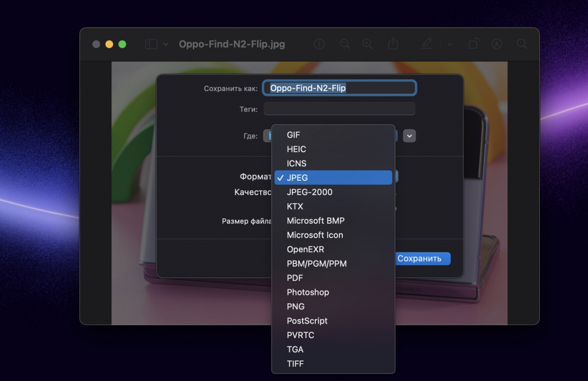Activate the markup pencil icon

click(x=427, y=44)
